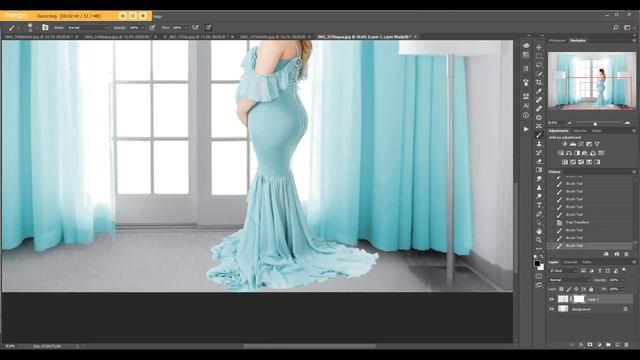640x360 pixels.
Task: Select the Brush tool in toolbar
Action: click(x=539, y=135)
